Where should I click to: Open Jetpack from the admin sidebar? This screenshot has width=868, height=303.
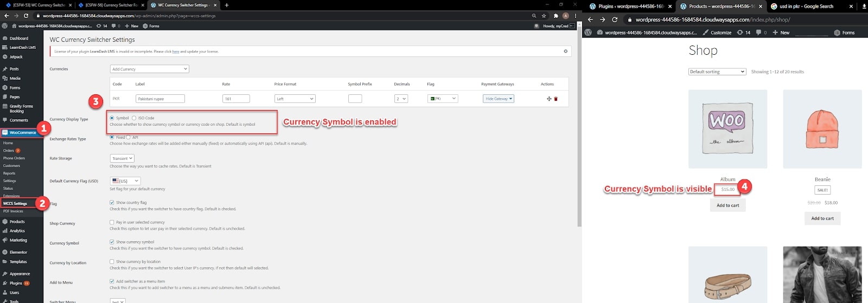pos(16,56)
